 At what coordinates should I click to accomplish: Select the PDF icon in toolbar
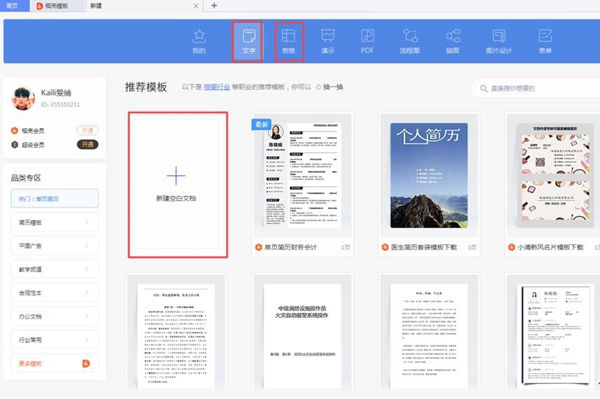point(367,41)
